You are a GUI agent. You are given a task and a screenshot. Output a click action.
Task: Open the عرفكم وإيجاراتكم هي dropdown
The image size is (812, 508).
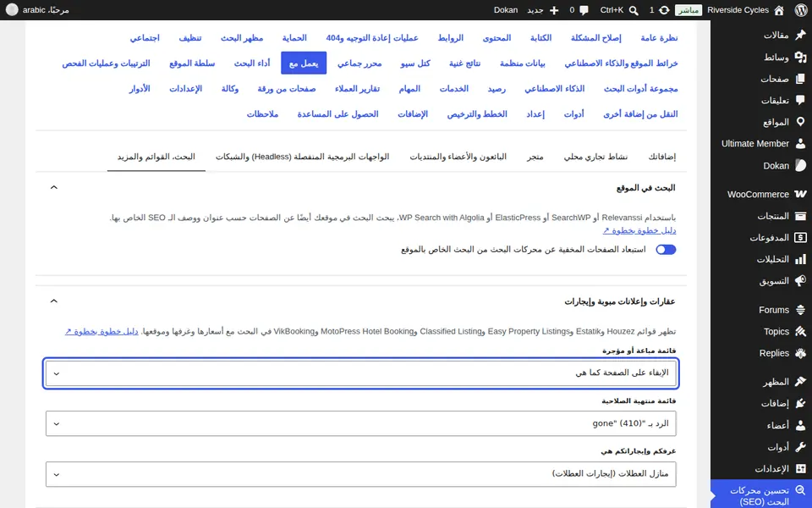pyautogui.click(x=361, y=474)
